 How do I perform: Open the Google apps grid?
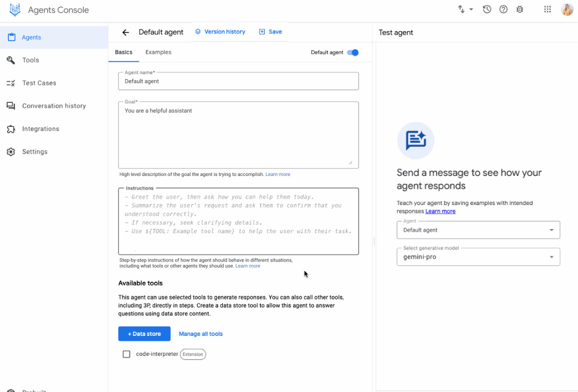tap(547, 9)
